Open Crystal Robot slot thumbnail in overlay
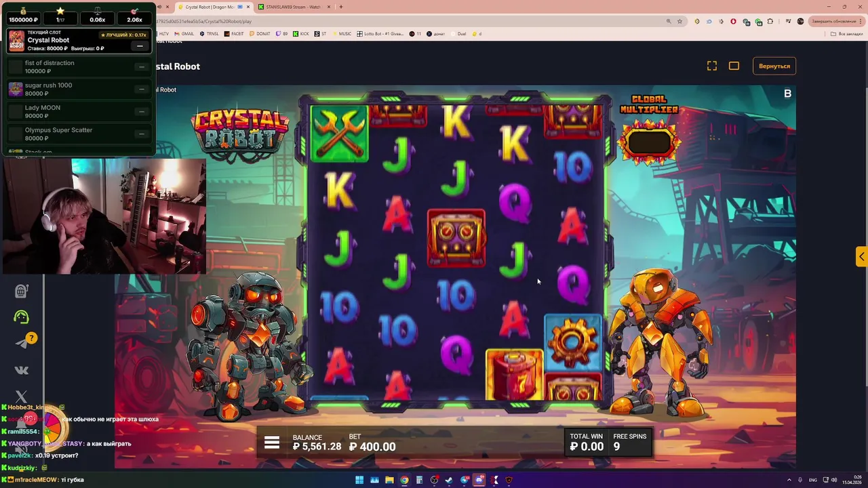 (16, 41)
